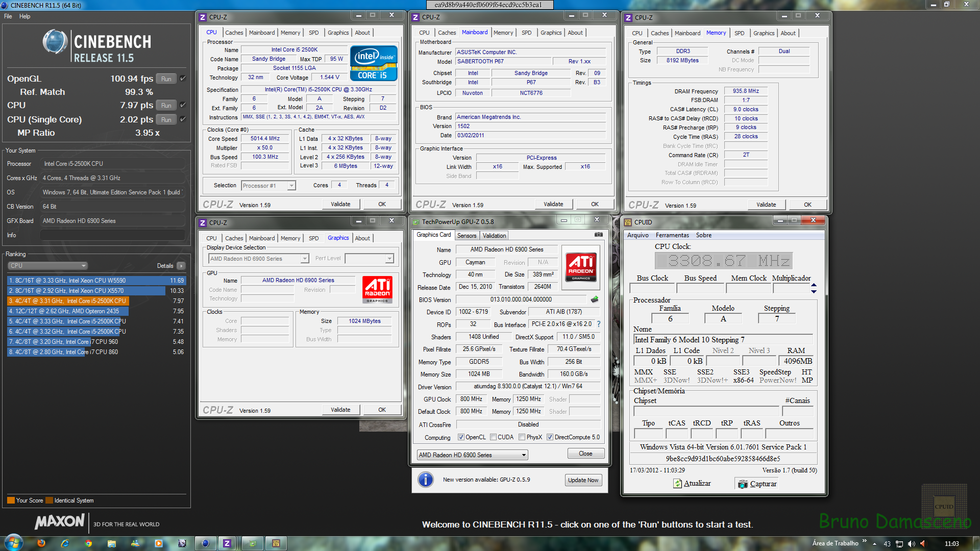Switch to Cinebench via taskbar icon
The width and height of the screenshot is (980, 551).
[x=205, y=543]
